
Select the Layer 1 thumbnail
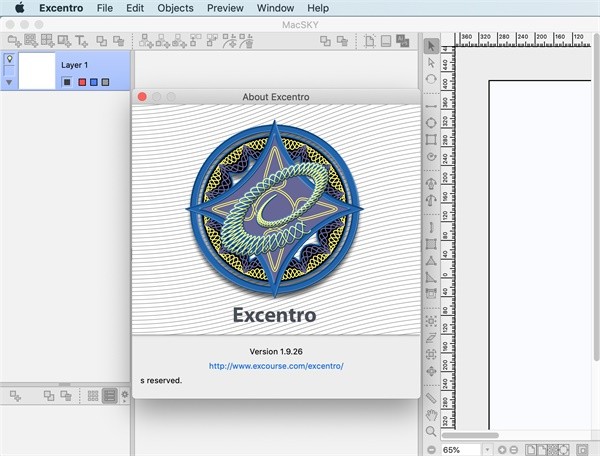tap(37, 71)
